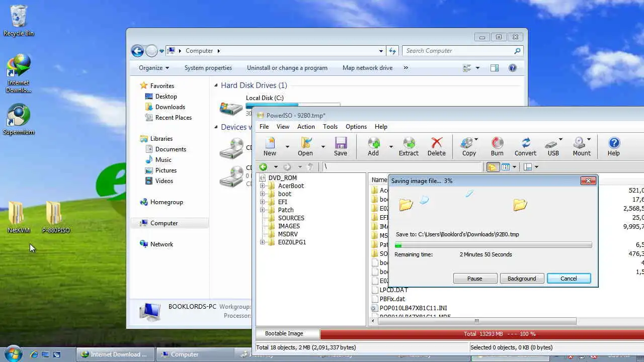Open the Options menu in PowerISO
Image resolution: width=644 pixels, height=362 pixels.
coord(356,127)
